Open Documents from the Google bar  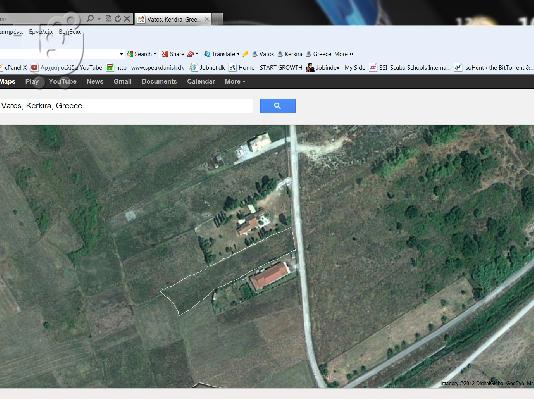coord(159,81)
